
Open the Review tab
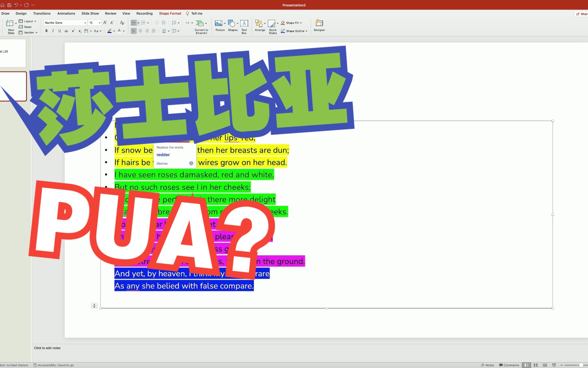tap(111, 13)
